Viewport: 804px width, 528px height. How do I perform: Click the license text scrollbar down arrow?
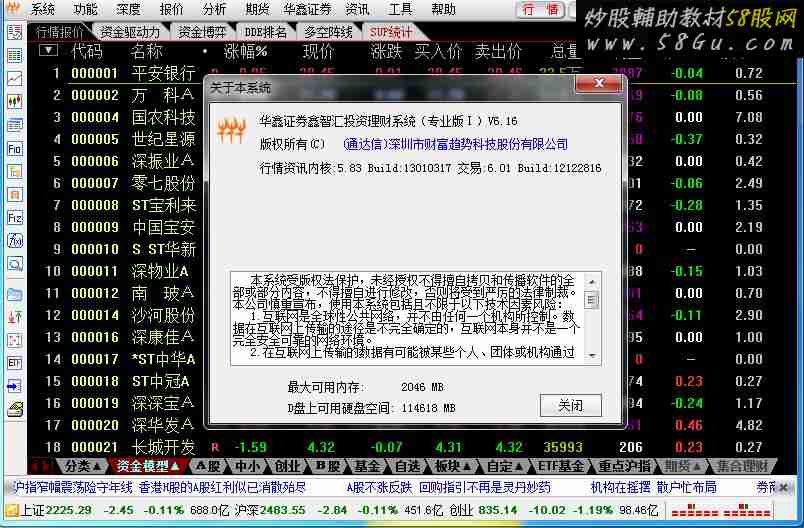592,356
